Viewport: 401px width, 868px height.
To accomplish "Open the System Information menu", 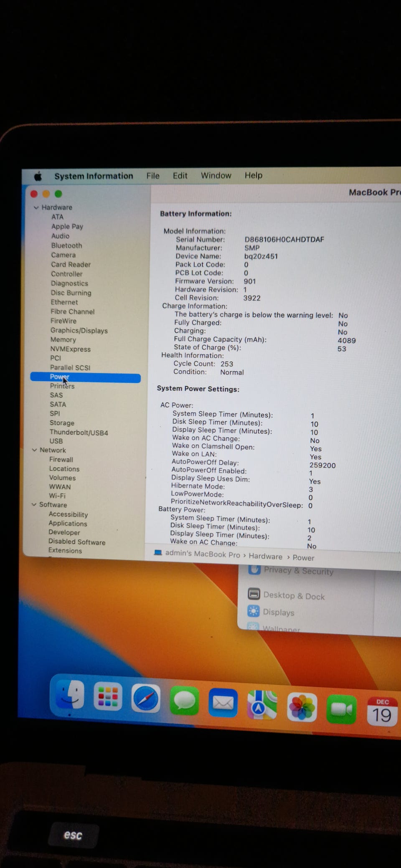I will point(94,176).
